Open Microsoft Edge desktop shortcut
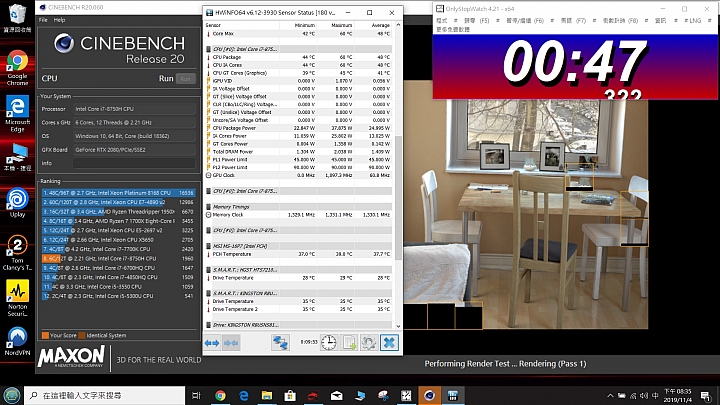The image size is (720, 405). [x=17, y=115]
